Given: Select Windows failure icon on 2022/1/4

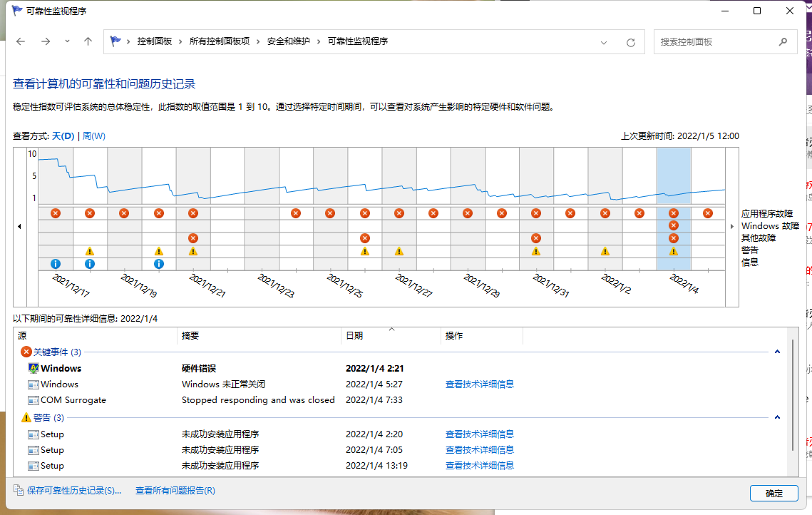Looking at the screenshot, I should tap(674, 225).
